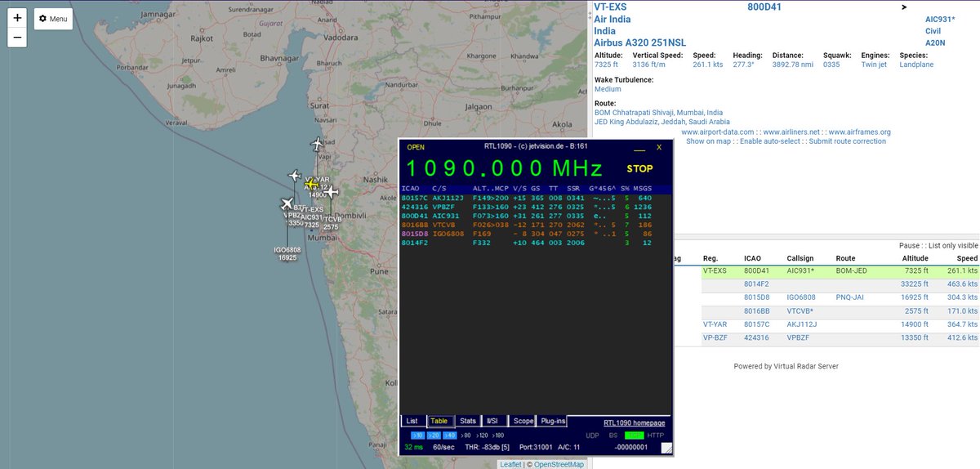
Task: Open the Scope tab in RTL1090
Action: point(522,422)
